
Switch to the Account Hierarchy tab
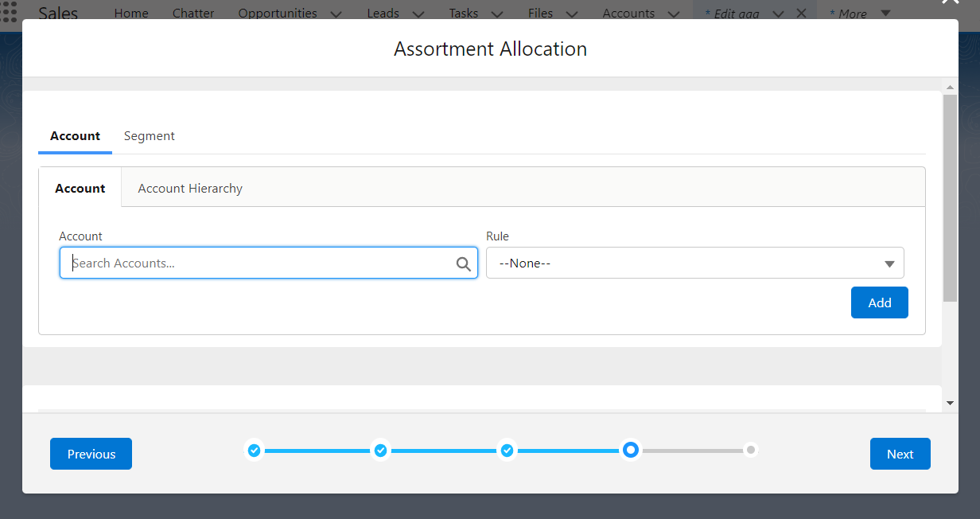tap(190, 189)
